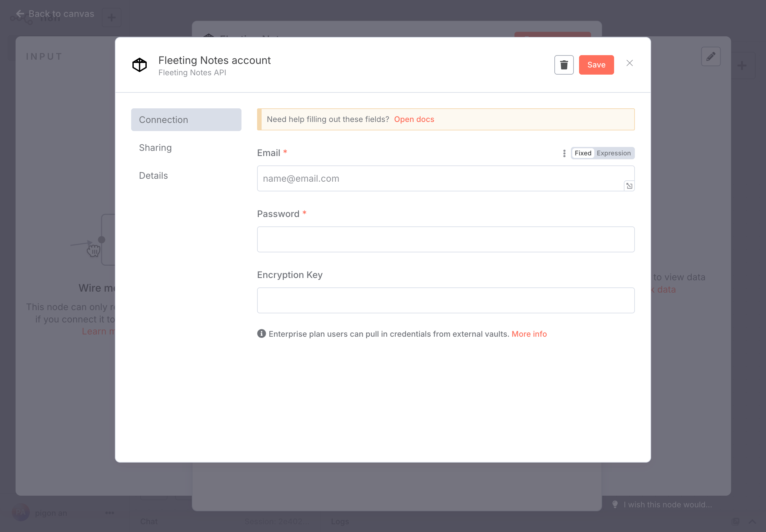Follow the More info link

click(529, 334)
